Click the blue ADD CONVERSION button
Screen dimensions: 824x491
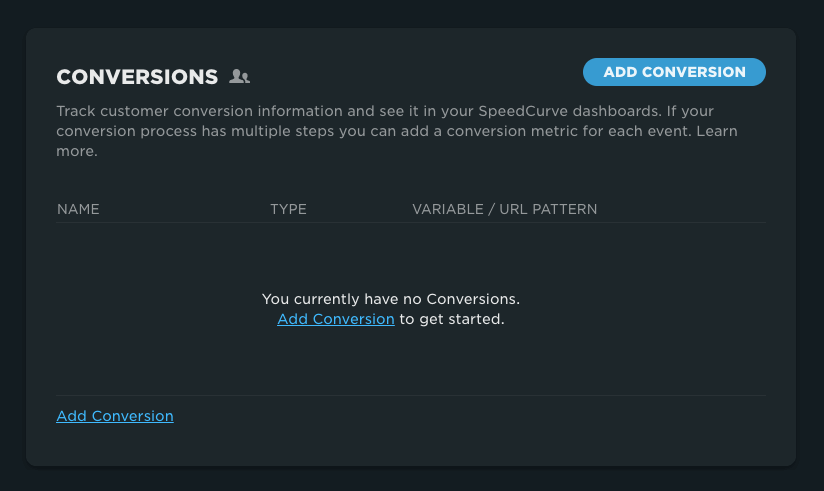click(x=674, y=72)
